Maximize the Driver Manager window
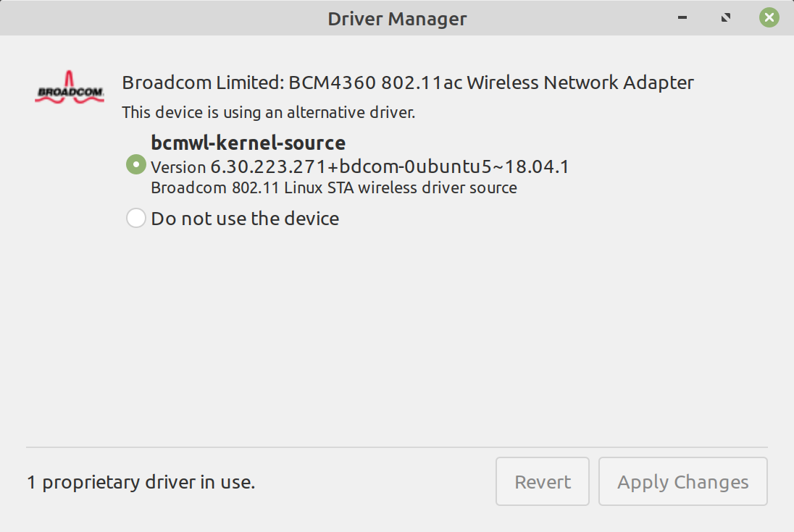The width and height of the screenshot is (794, 532). point(726,17)
